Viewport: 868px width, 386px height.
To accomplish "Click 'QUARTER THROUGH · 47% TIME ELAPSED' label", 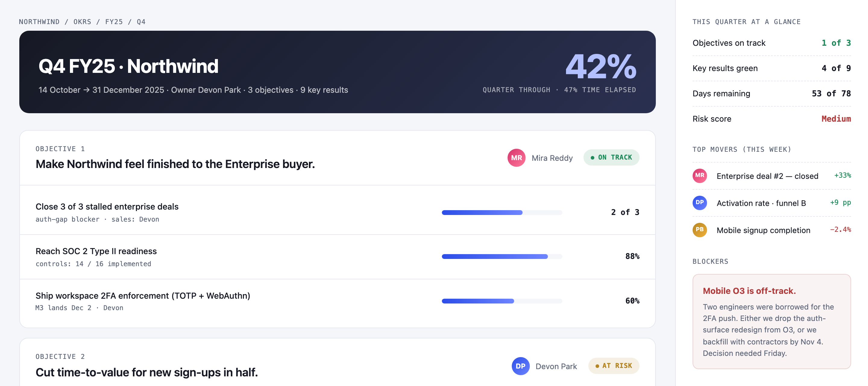I will [x=559, y=90].
